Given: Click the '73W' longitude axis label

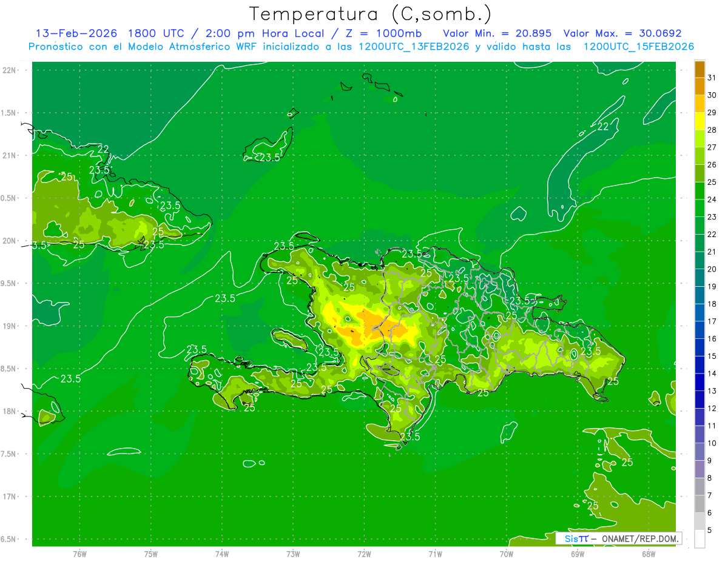Looking at the screenshot, I should coord(293,554).
